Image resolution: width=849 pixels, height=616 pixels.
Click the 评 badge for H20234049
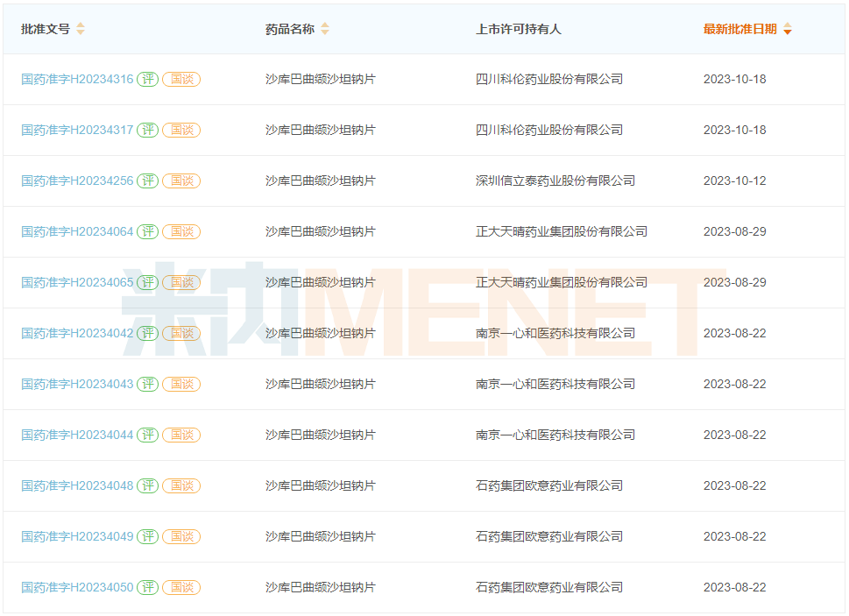click(x=147, y=537)
